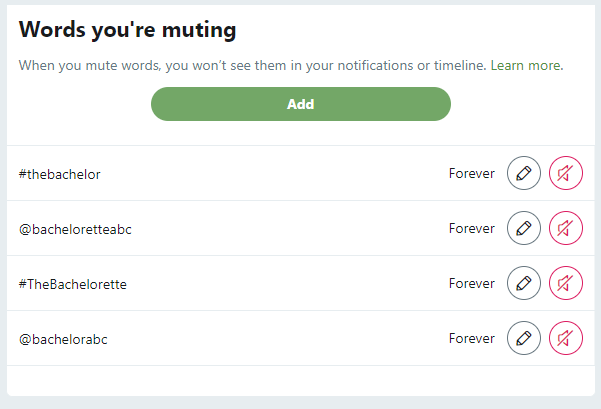This screenshot has height=409, width=601.
Task: Open the pencil editor for #TheBachelorette
Action: pyautogui.click(x=524, y=283)
